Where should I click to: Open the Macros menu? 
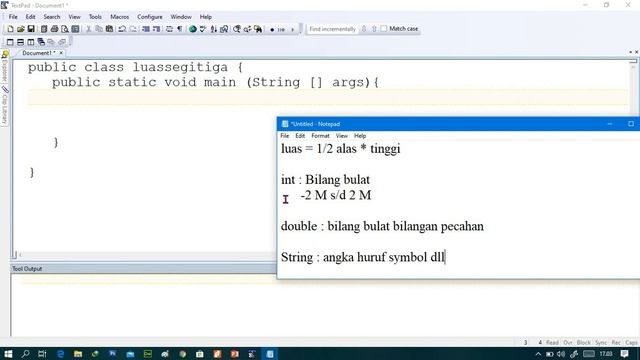click(120, 17)
